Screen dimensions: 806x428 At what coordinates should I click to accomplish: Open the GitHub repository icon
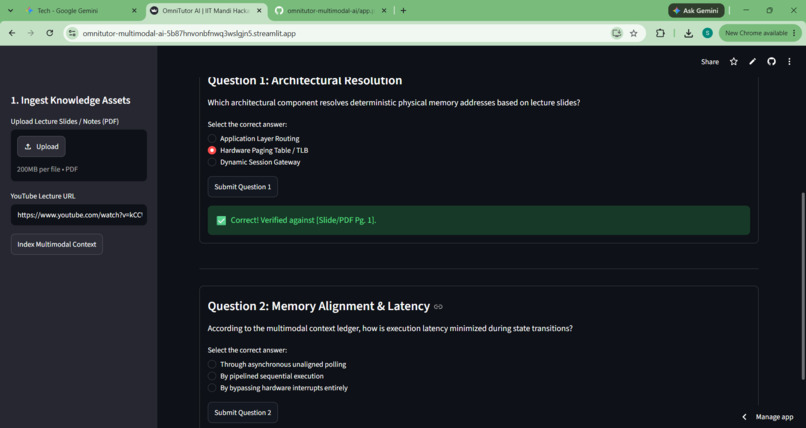point(771,62)
